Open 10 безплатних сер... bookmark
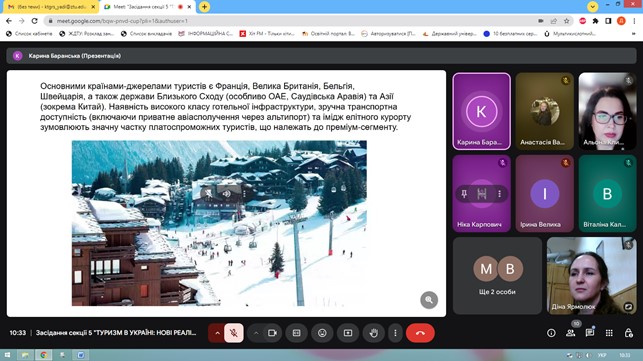This screenshot has height=361, width=643. 511,34
